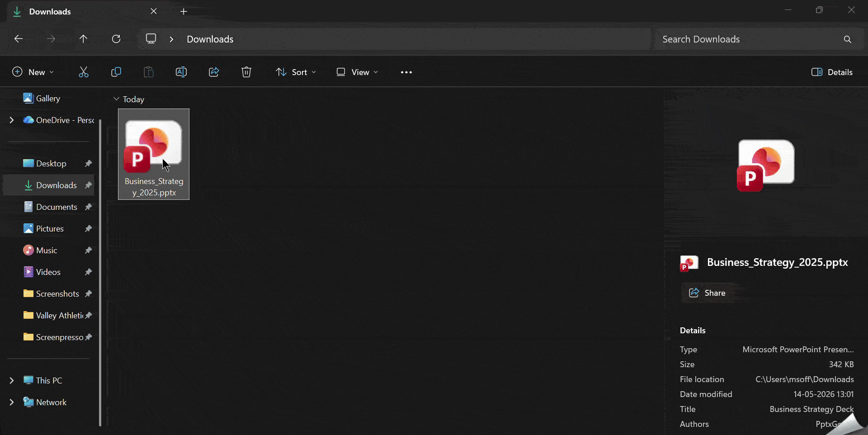The image size is (868, 435).
Task: Open the See more ellipsis menu
Action: (406, 72)
